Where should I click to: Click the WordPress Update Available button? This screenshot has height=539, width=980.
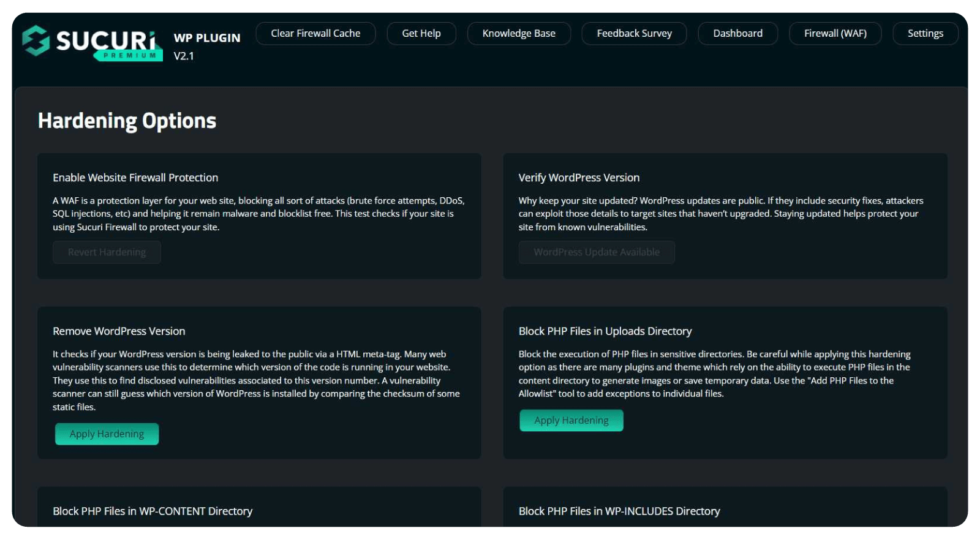click(x=596, y=252)
